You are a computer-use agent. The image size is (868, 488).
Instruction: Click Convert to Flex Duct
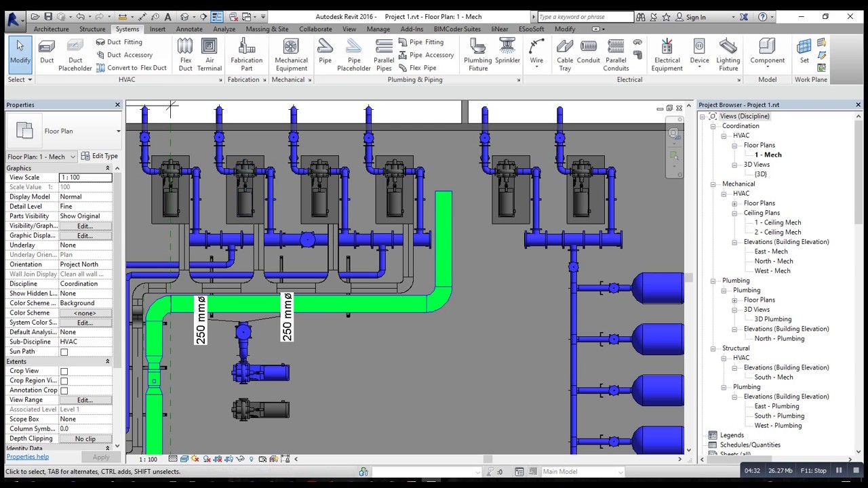pyautogui.click(x=131, y=68)
